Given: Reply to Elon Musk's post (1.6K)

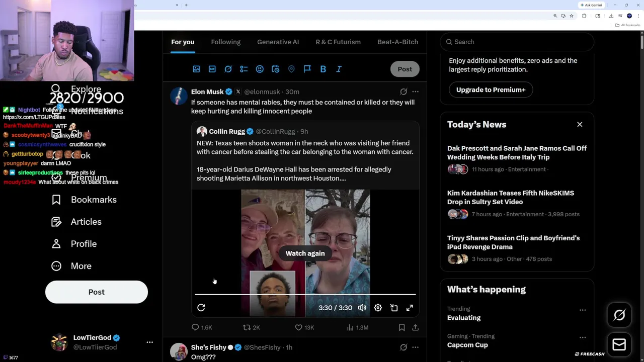Looking at the screenshot, I should click(202, 327).
